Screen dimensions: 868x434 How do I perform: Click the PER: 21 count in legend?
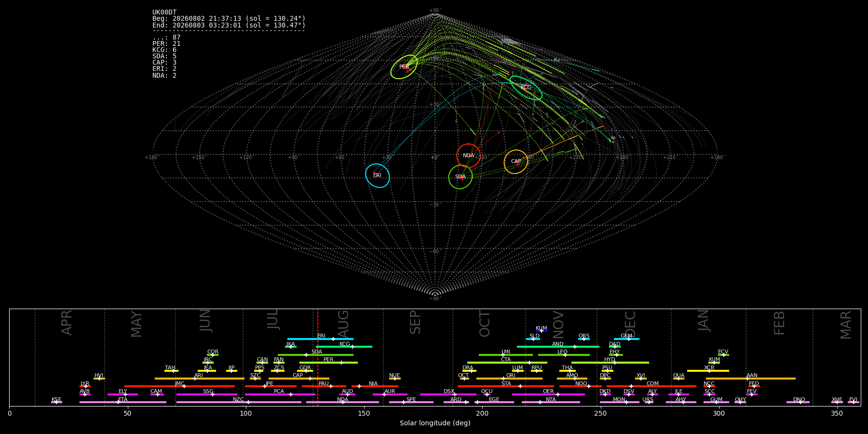pyautogui.click(x=166, y=44)
